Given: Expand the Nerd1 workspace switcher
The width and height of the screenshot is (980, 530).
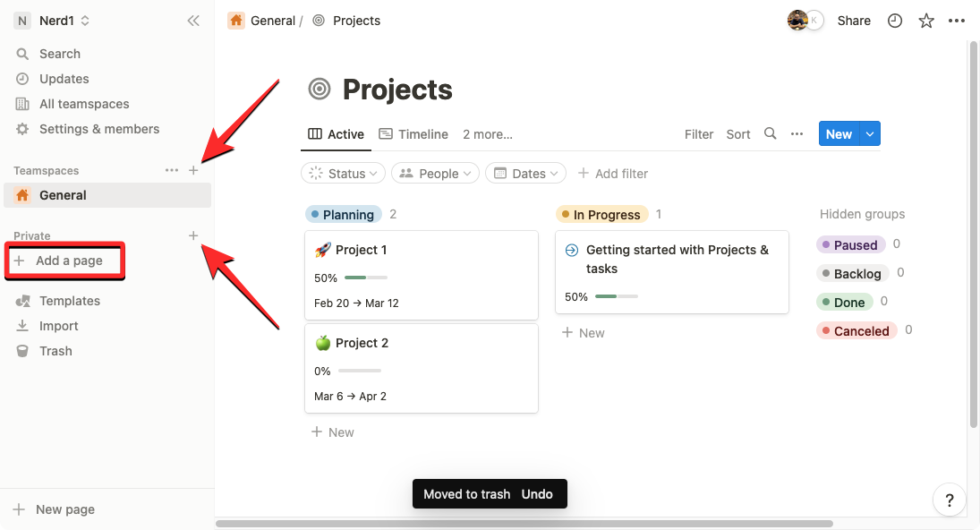Looking at the screenshot, I should tap(54, 21).
